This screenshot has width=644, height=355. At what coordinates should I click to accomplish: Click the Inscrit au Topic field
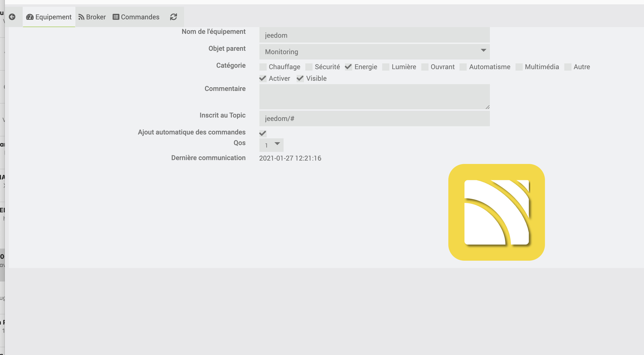click(374, 118)
